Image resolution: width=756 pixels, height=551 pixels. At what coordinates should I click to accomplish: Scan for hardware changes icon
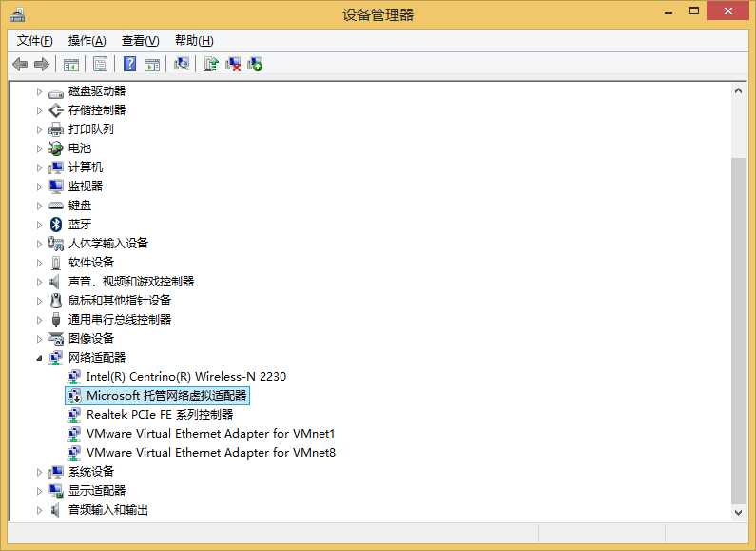pos(182,64)
